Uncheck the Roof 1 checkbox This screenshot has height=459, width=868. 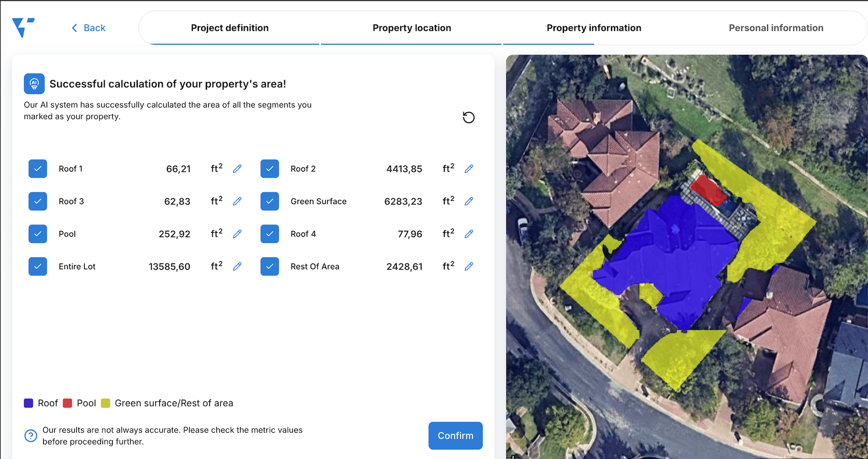click(38, 169)
